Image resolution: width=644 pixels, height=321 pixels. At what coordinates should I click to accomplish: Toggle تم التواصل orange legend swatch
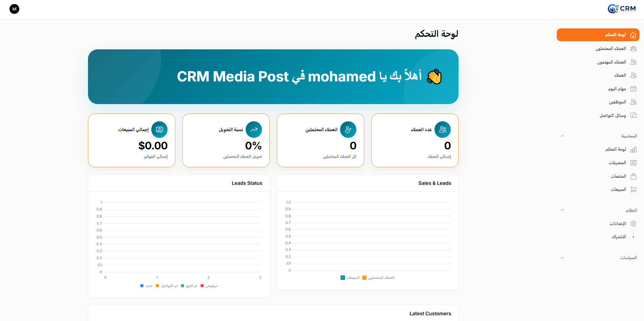(x=157, y=286)
